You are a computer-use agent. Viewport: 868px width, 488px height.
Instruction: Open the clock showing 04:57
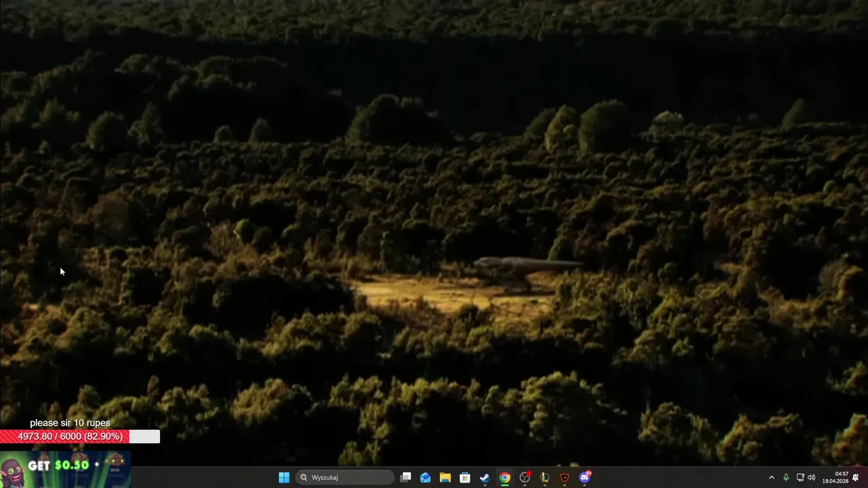click(835, 477)
